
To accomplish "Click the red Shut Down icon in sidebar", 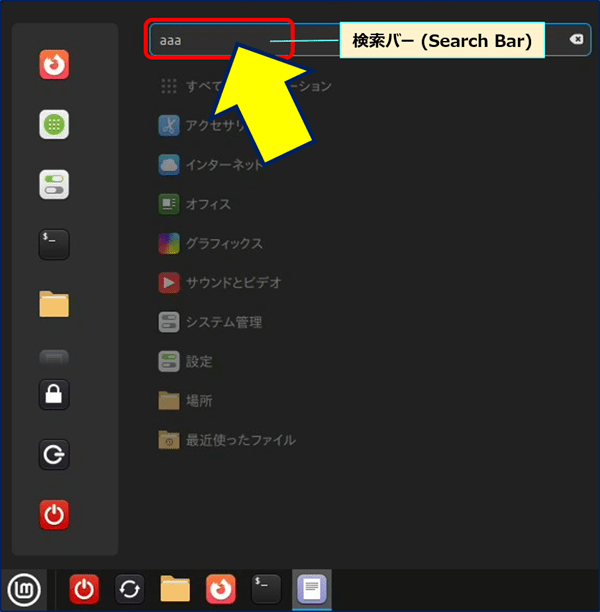I will click(x=54, y=514).
